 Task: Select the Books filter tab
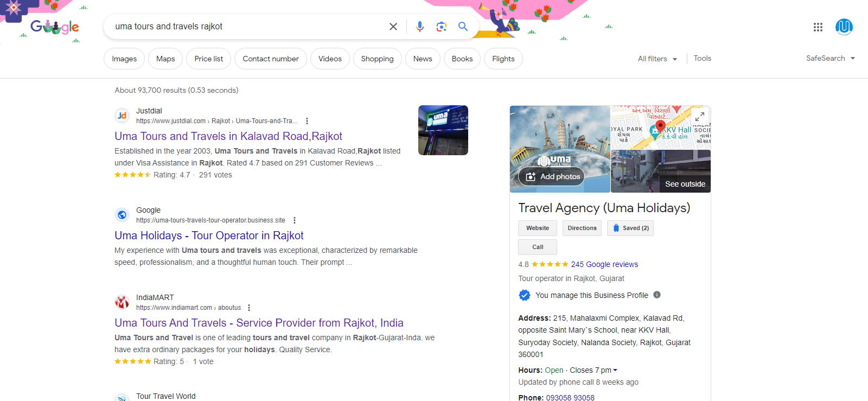pyautogui.click(x=462, y=59)
